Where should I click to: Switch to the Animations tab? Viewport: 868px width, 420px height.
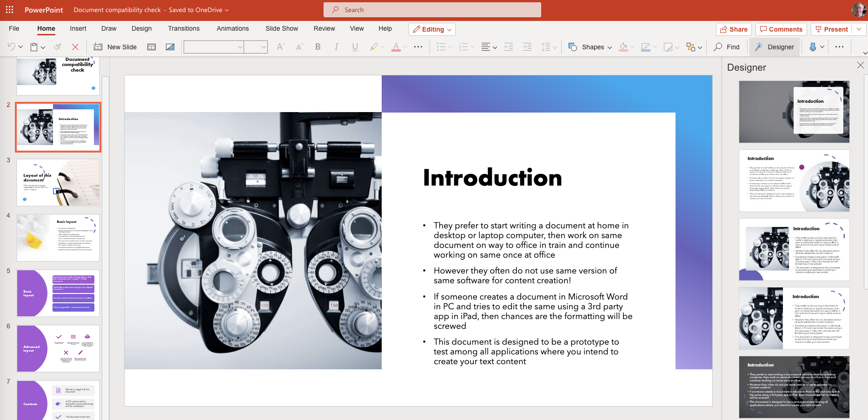pos(232,28)
